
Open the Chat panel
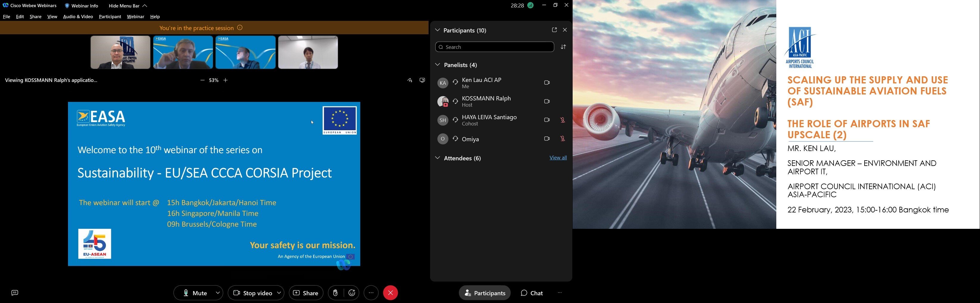(532, 293)
